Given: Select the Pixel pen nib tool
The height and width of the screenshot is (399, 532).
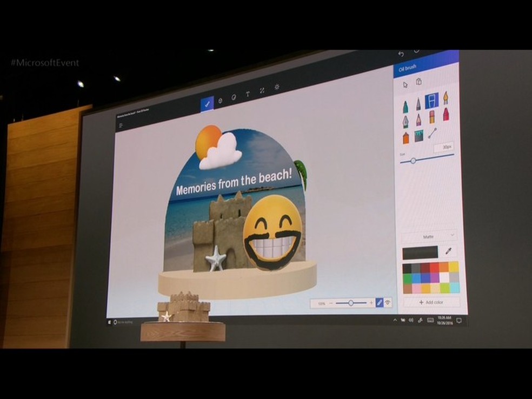Looking at the screenshot, I should coord(405,122).
